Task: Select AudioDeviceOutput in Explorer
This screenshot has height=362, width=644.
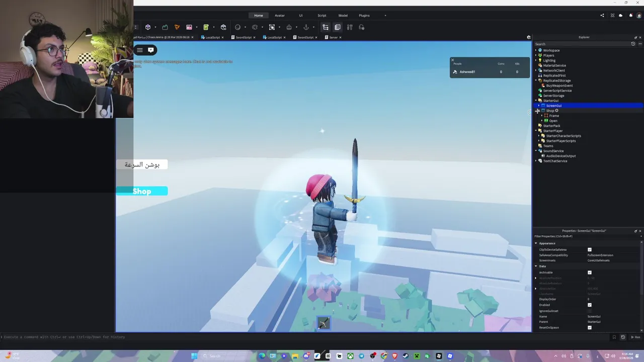Action: click(x=560, y=156)
